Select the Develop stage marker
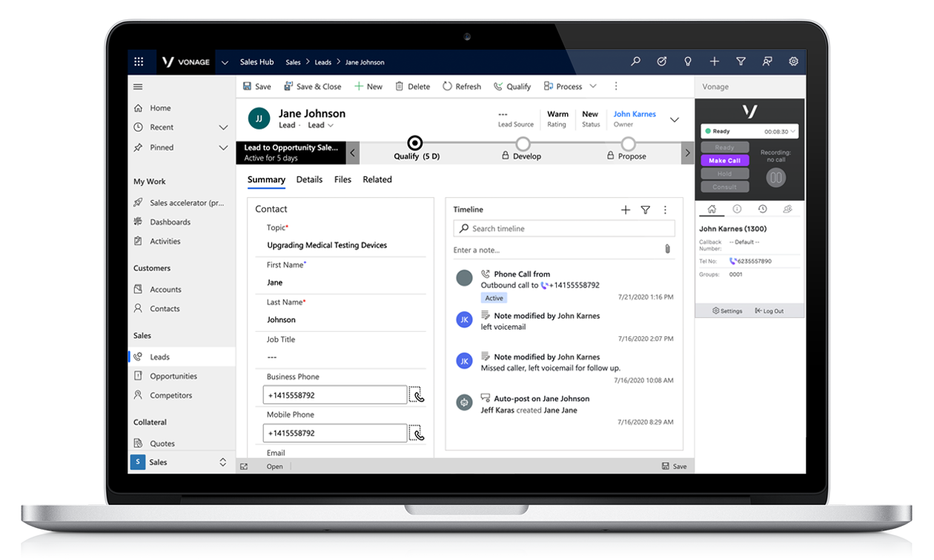The image size is (934, 560). coord(523,144)
